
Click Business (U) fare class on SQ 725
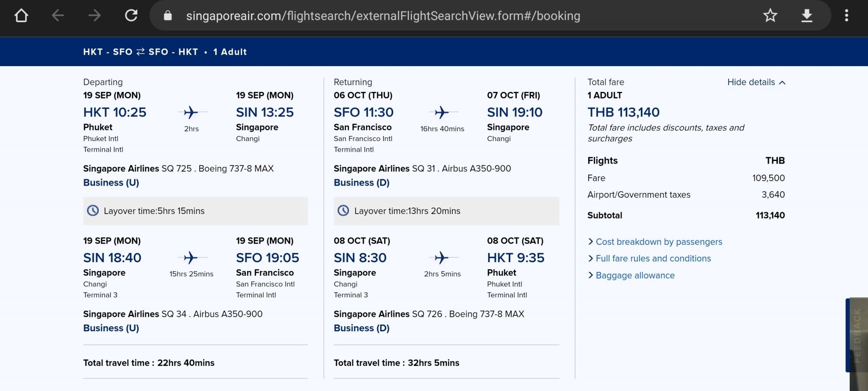coord(111,183)
